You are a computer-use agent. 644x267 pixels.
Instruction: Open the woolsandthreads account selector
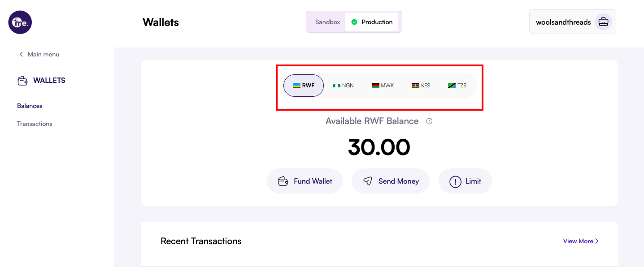pos(564,22)
